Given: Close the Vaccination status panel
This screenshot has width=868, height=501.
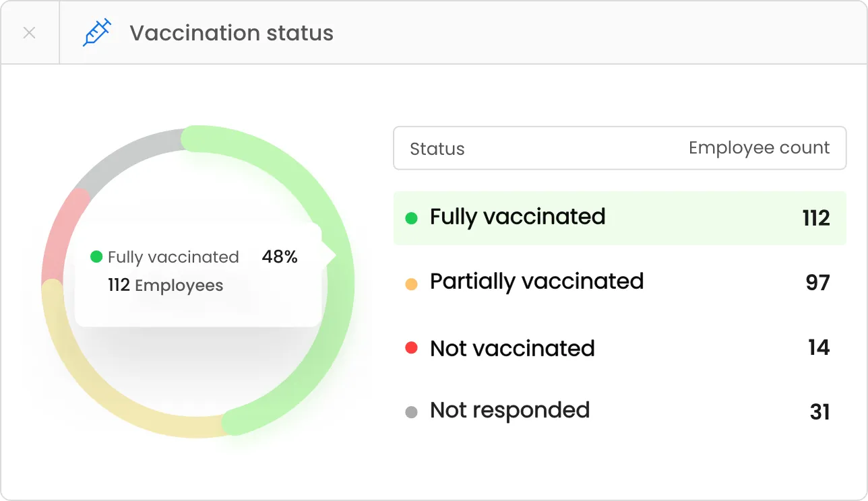Looking at the screenshot, I should pyautogui.click(x=29, y=33).
